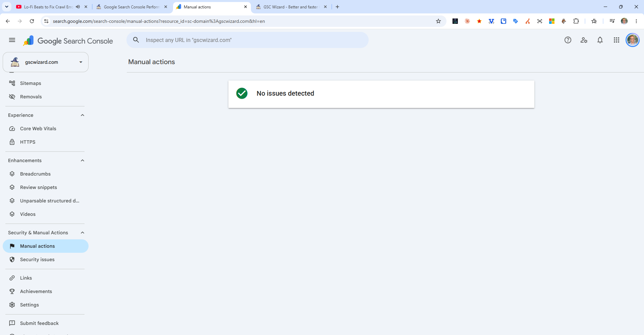The width and height of the screenshot is (644, 335).
Task: Click the search magnifier icon in the URL inspection bar
Action: [136, 40]
